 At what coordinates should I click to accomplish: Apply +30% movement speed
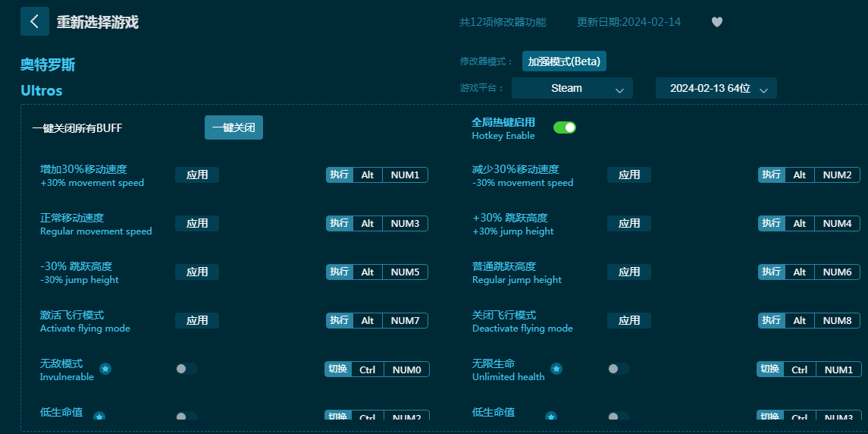197,175
